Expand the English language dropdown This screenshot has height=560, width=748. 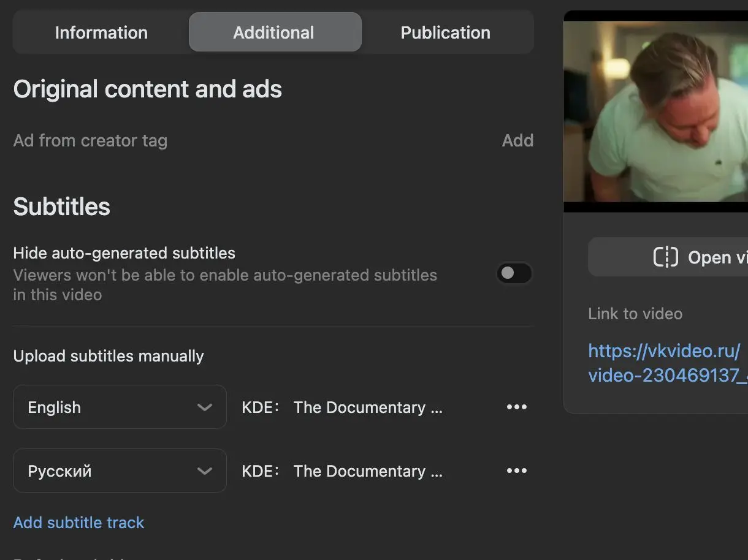pos(120,407)
